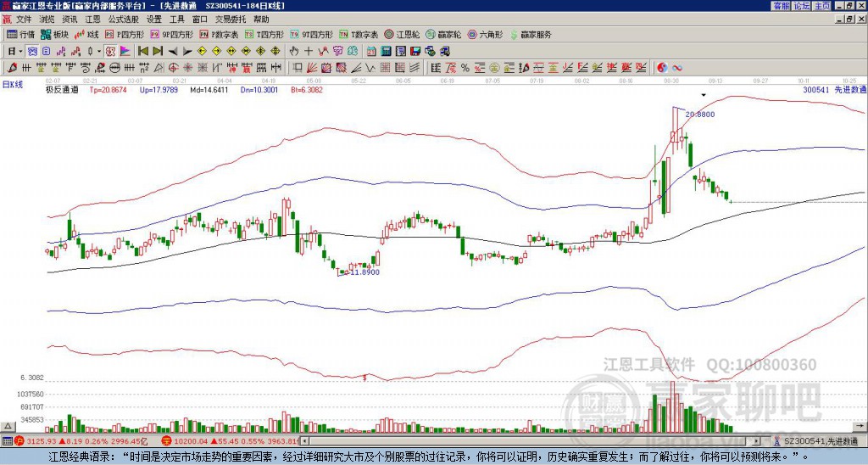Image resolution: width=868 pixels, height=465 pixels.
Task: Open the 9T四方形 tool
Action: 312,34
